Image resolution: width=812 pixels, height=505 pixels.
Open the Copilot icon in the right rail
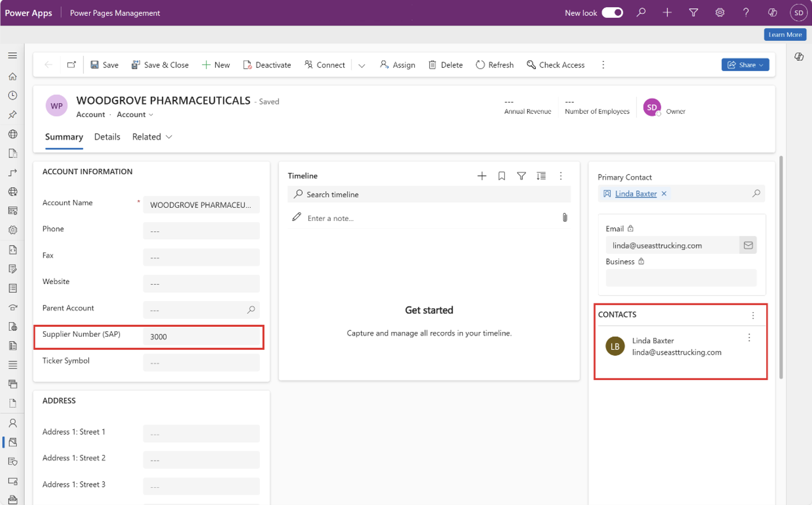[799, 57]
